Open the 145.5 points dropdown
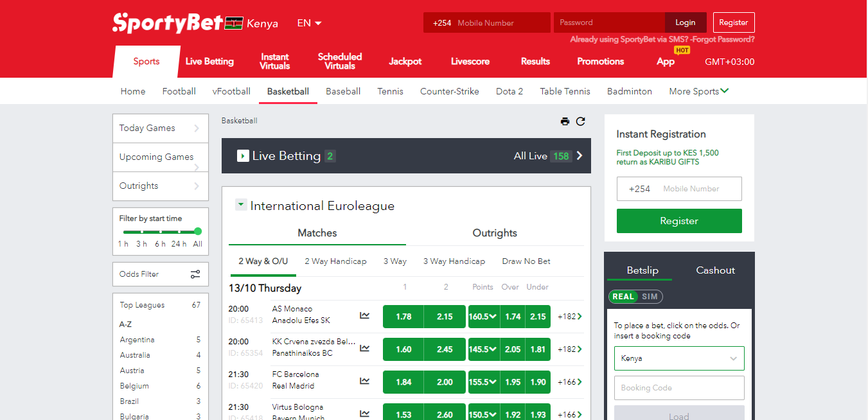The width and height of the screenshot is (868, 420). point(484,349)
